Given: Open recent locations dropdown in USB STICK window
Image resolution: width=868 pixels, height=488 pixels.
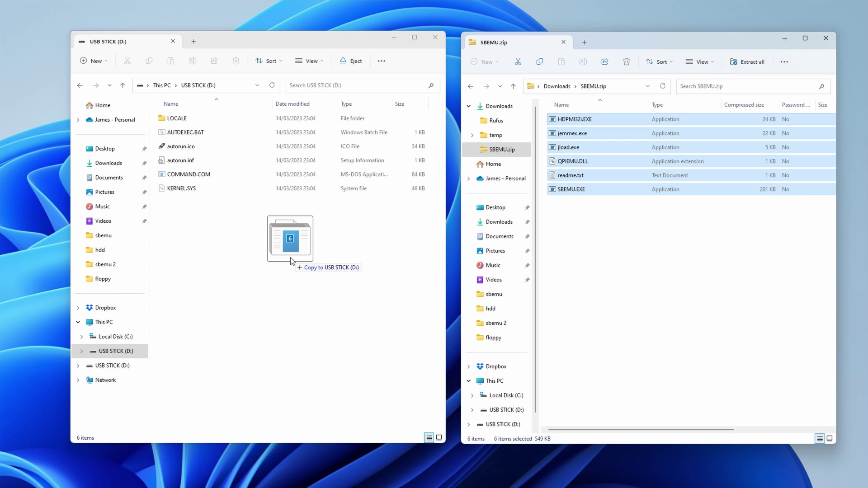Looking at the screenshot, I should point(109,85).
